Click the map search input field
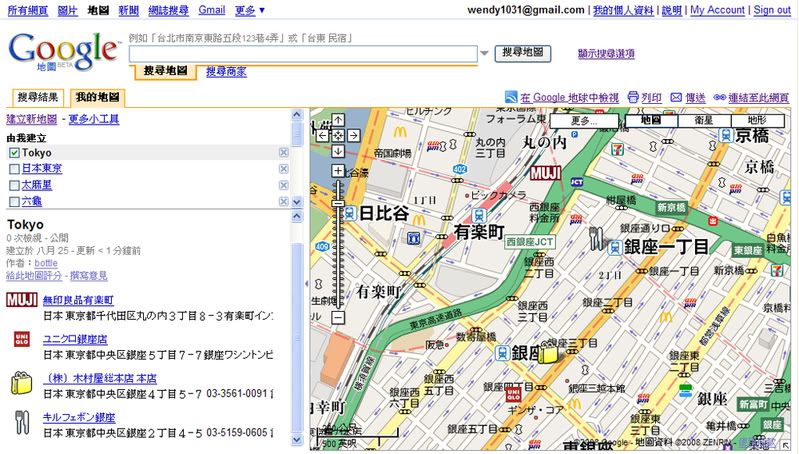Screen dimensions: 799x454 point(303,53)
